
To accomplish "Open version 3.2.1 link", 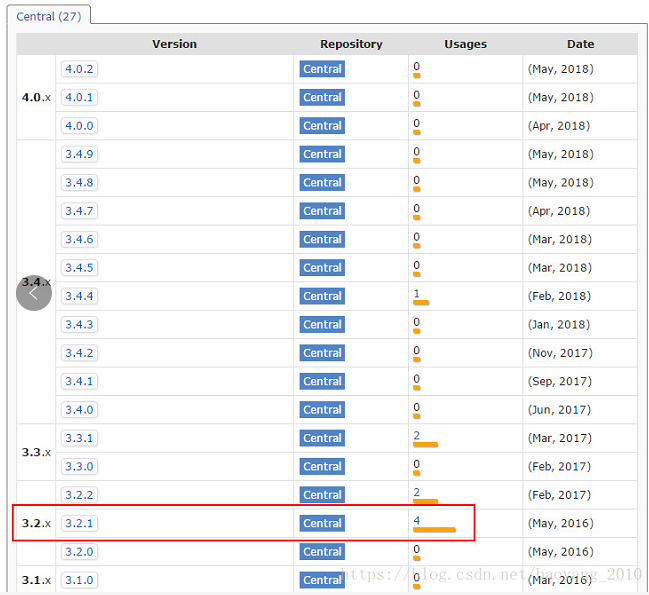I will pyautogui.click(x=79, y=523).
